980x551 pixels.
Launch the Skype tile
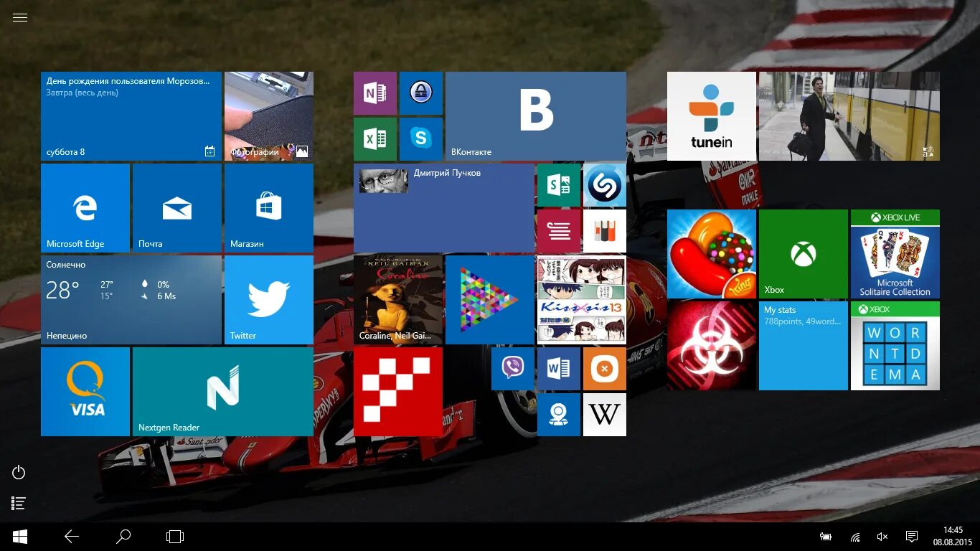(421, 139)
